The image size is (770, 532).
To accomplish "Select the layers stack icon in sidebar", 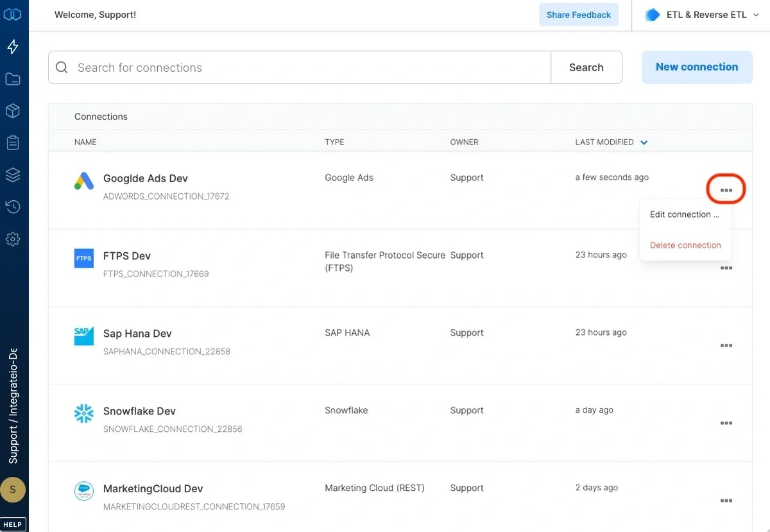I will click(13, 175).
